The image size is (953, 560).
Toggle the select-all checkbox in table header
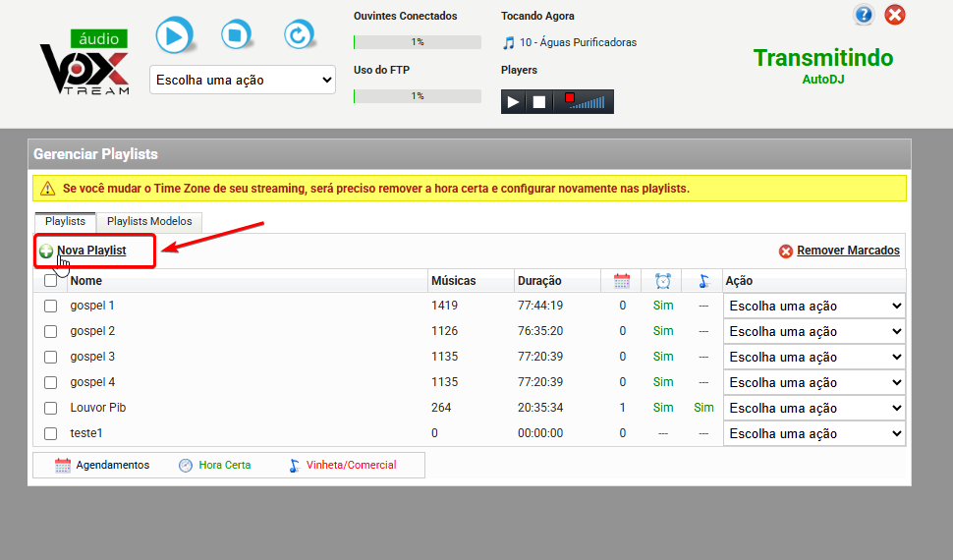[x=51, y=281]
